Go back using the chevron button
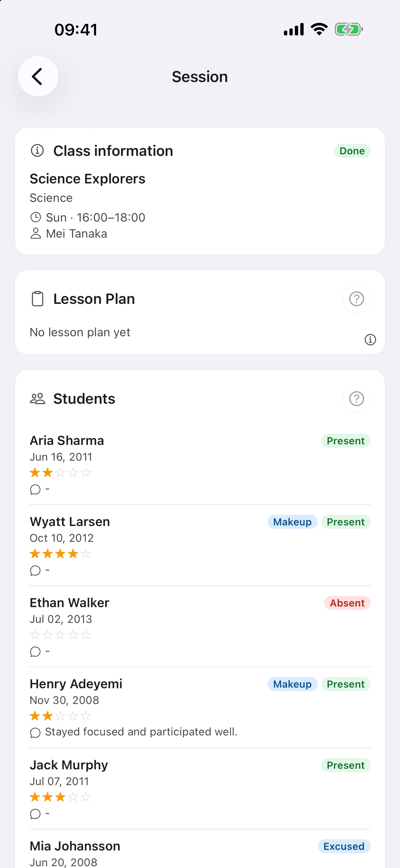This screenshot has height=868, width=400. pos(38,76)
